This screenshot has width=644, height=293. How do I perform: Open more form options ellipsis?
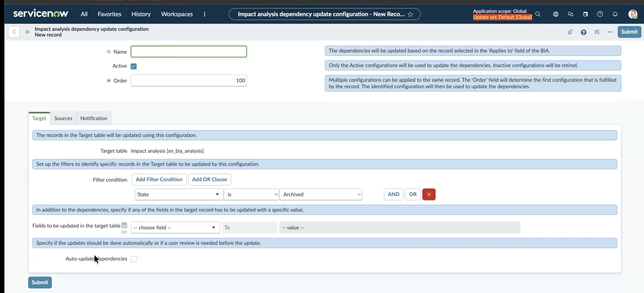point(610,32)
